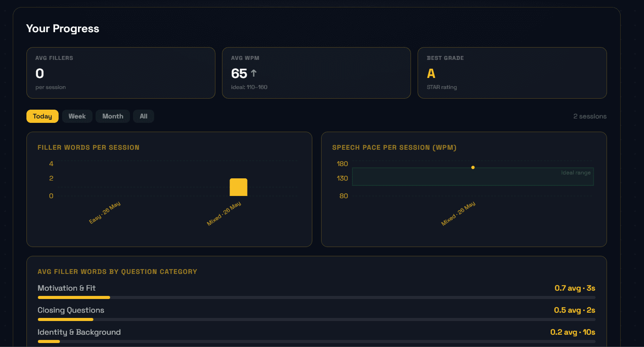Click the data point on speech pace chart
This screenshot has width=644, height=347.
click(x=473, y=167)
